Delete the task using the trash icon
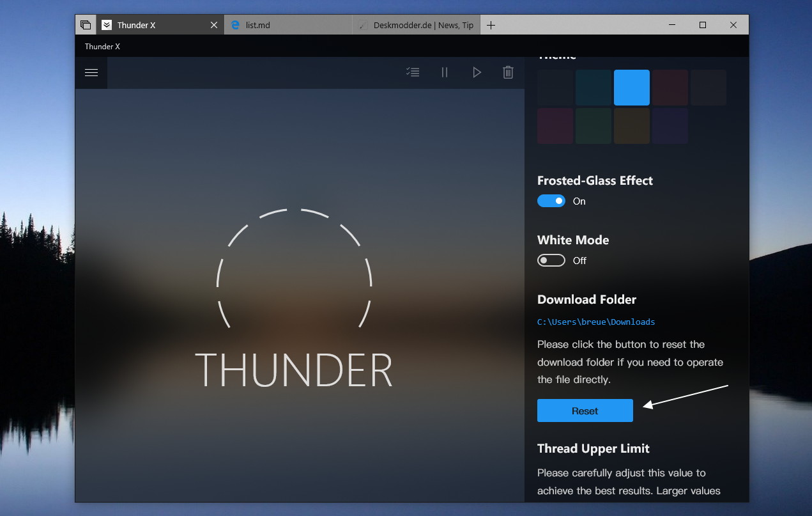Viewport: 812px width, 516px height. [508, 72]
